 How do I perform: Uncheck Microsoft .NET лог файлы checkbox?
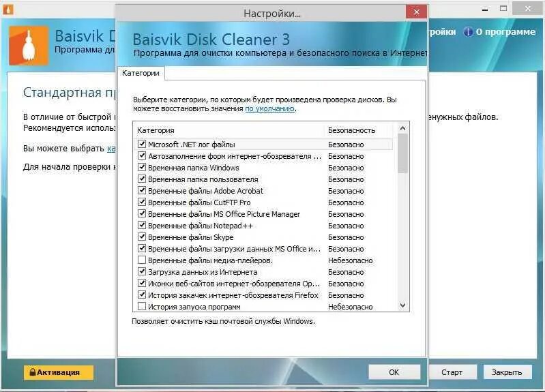coord(142,144)
